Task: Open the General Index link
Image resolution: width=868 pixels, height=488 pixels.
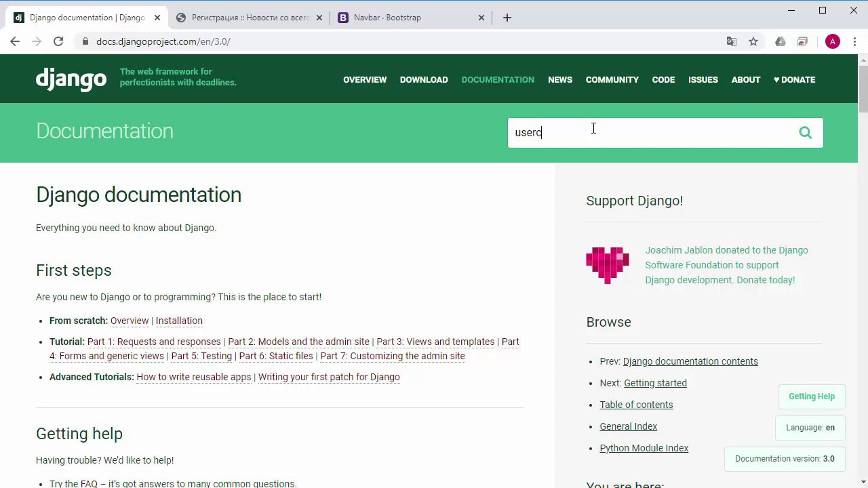Action: [x=628, y=426]
